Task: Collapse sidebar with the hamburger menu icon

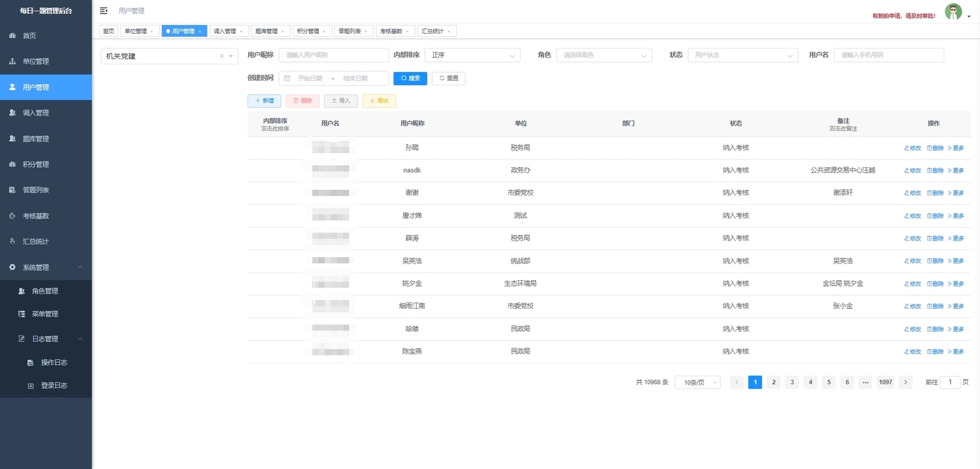Action: [104, 11]
